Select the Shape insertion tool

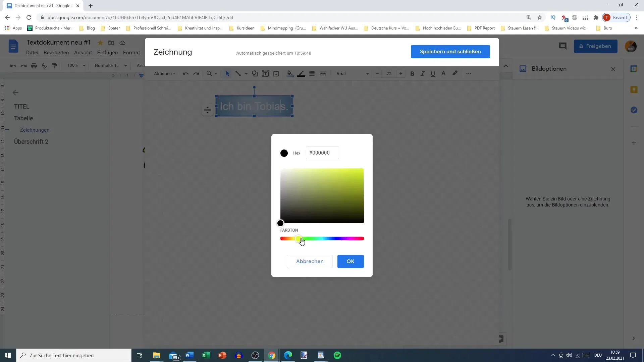point(255,73)
